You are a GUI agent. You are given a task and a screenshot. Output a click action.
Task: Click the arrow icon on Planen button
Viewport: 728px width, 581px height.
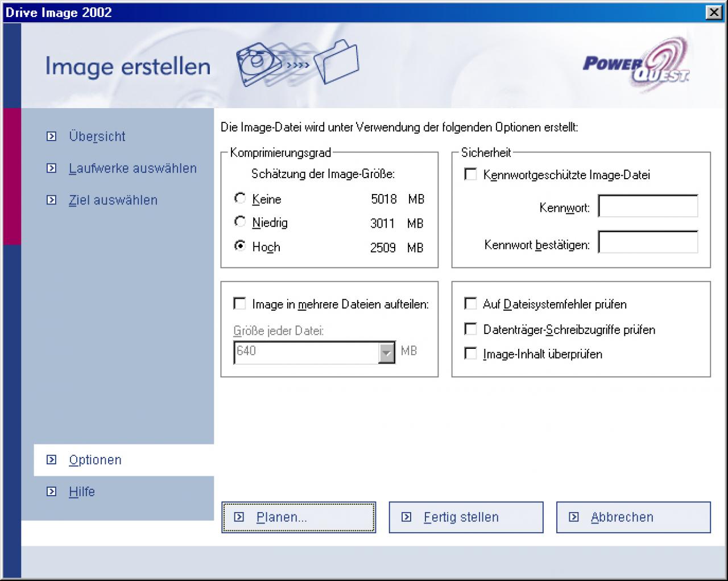click(239, 517)
